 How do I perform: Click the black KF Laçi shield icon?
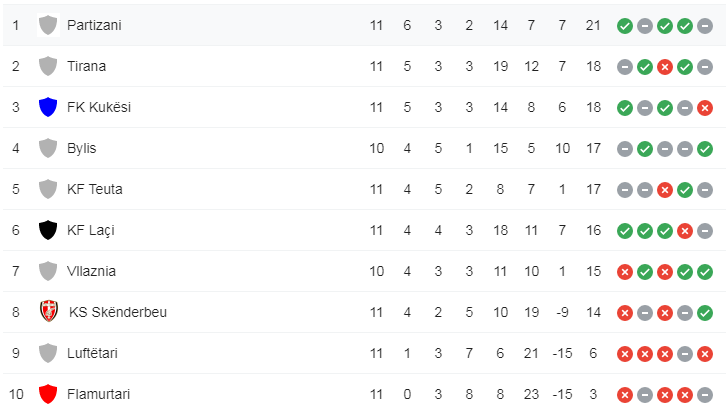tap(47, 230)
